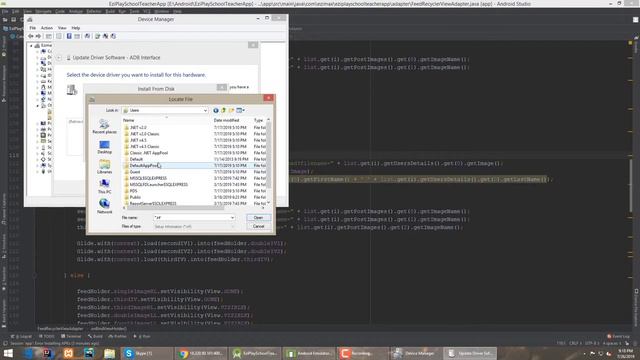Switch to Device Manager taskbar item
The image size is (640, 360).
[417, 353]
